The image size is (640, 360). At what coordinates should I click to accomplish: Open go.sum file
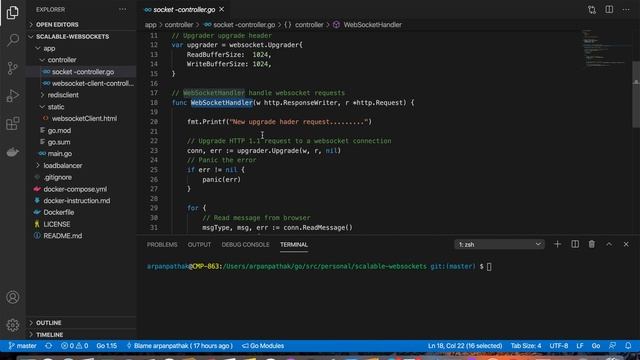coord(81,142)
